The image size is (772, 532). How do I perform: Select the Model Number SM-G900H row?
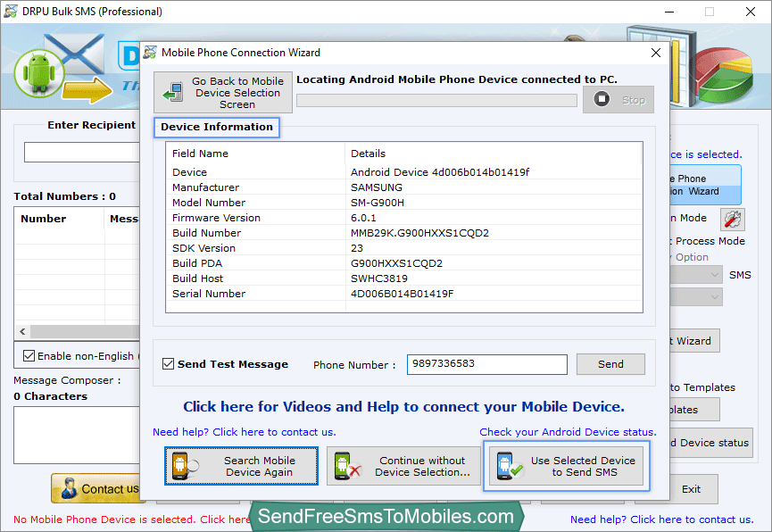click(x=403, y=203)
